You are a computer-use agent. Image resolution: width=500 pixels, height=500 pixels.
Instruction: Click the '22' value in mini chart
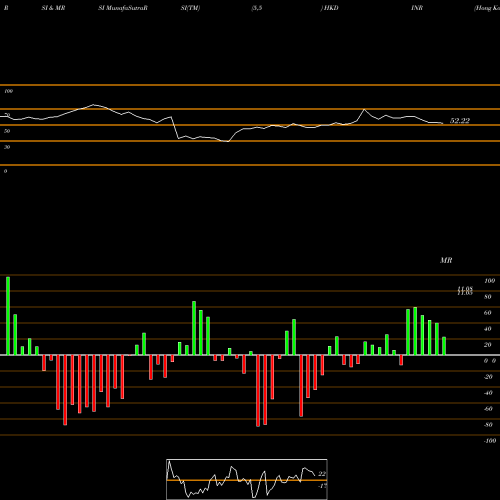point(322,474)
